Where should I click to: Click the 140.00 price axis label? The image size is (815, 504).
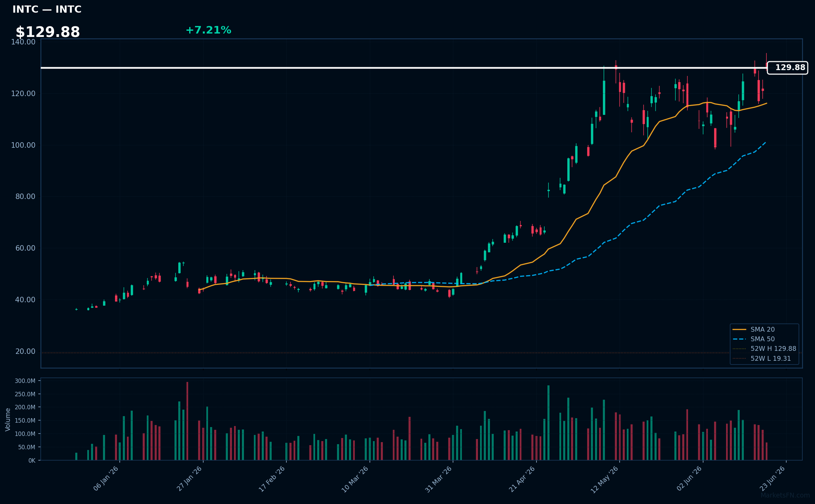pos(23,42)
